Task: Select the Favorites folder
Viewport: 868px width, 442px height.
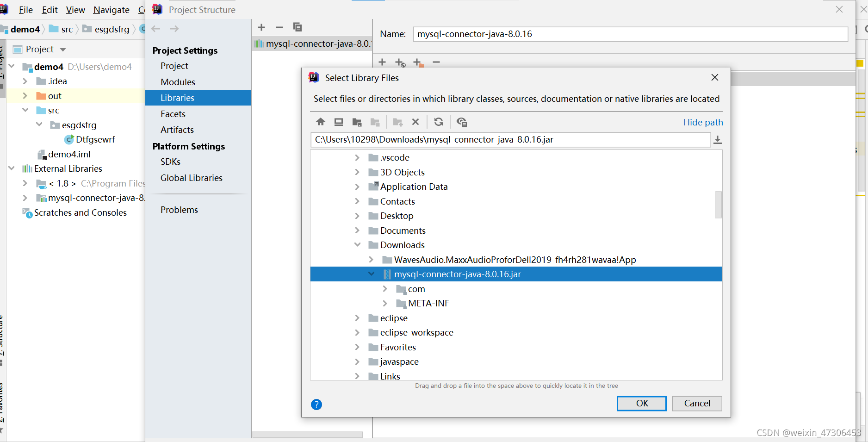Action: [398, 347]
